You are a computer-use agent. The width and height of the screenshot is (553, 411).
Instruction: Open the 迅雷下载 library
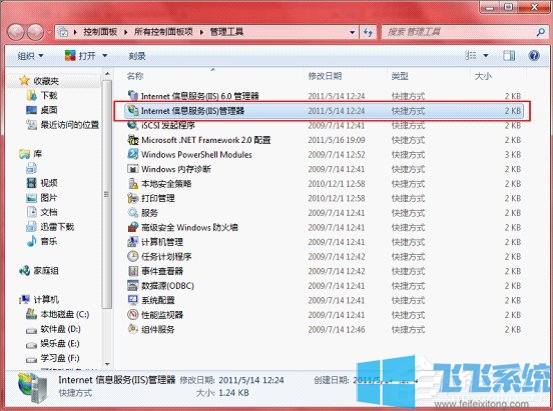pos(57,226)
